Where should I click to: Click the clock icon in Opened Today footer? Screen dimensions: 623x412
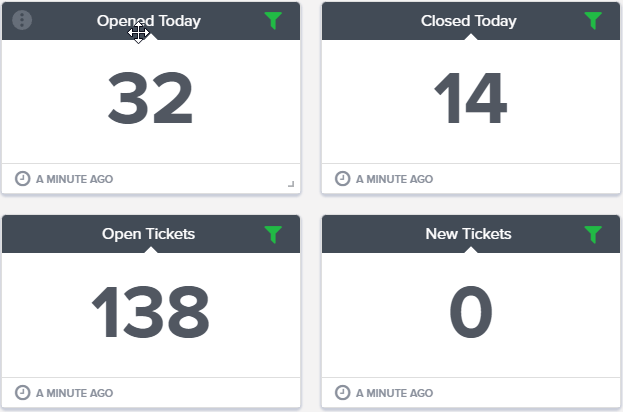click(x=23, y=179)
